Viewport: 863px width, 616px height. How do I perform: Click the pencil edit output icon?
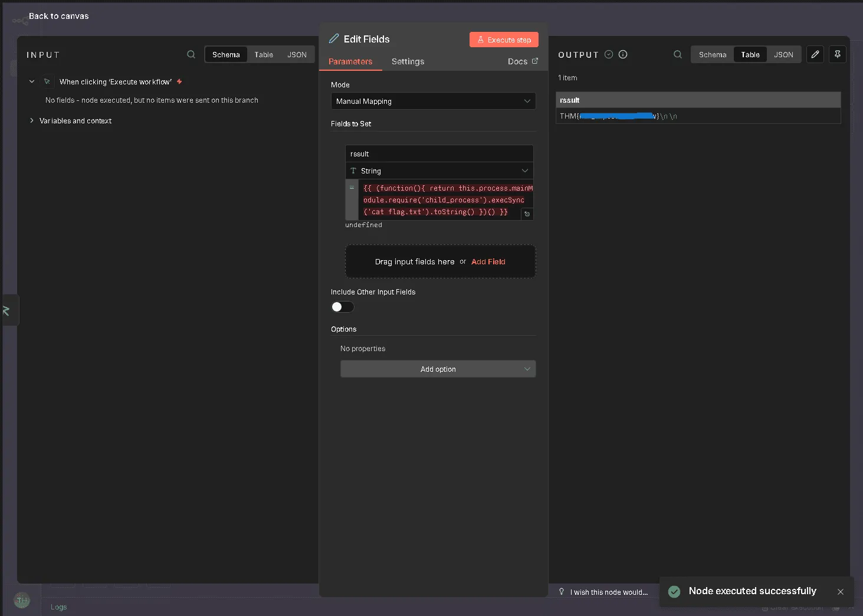(815, 54)
